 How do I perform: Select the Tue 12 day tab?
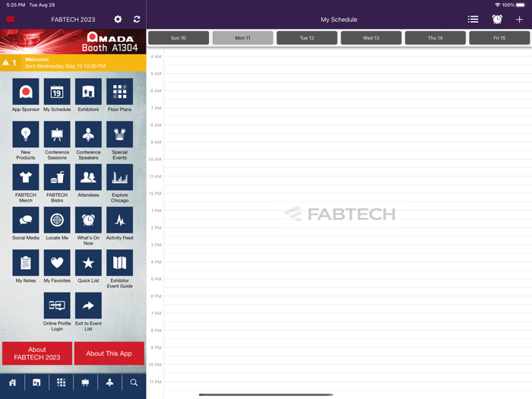pyautogui.click(x=307, y=38)
